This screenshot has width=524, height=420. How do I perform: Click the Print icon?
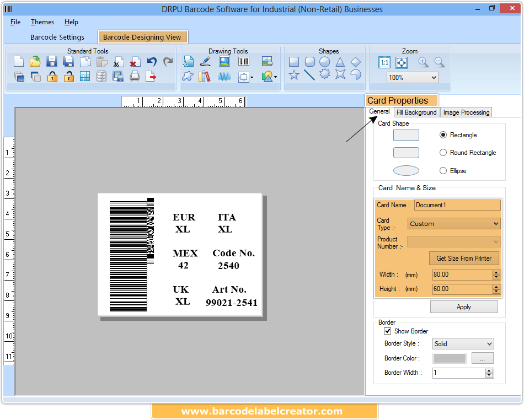135,77
